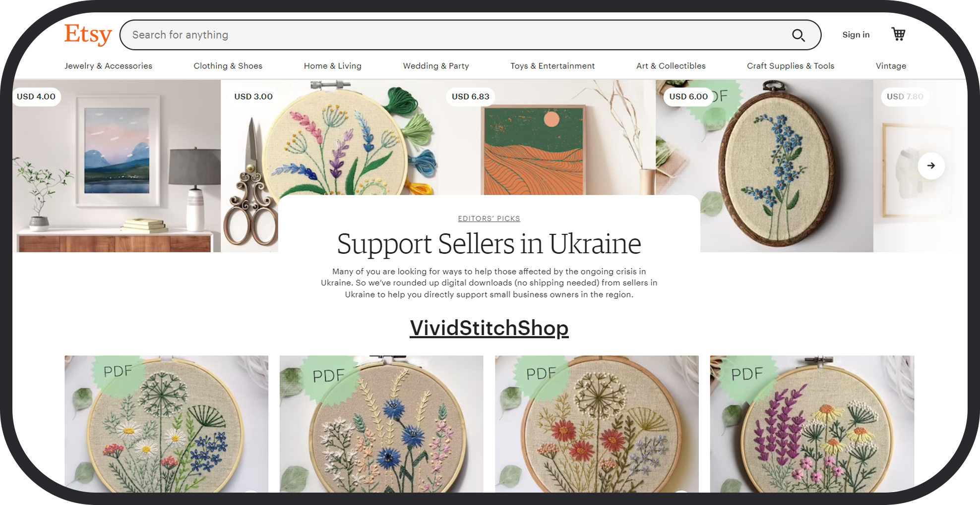The height and width of the screenshot is (505, 980).
Task: Click the Editors' Picks link
Action: coord(489,219)
